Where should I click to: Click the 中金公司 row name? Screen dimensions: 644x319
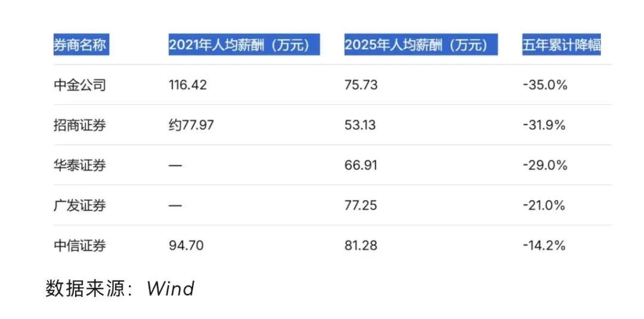[x=80, y=85]
